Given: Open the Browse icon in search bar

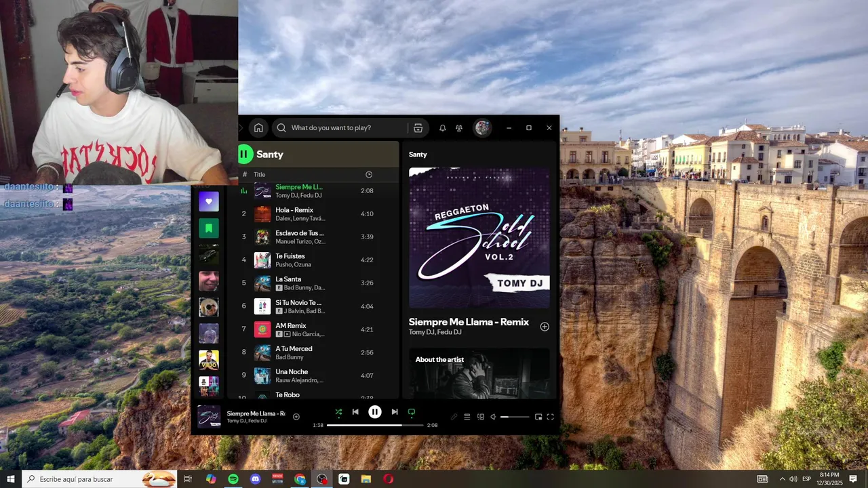Looking at the screenshot, I should coord(418,127).
